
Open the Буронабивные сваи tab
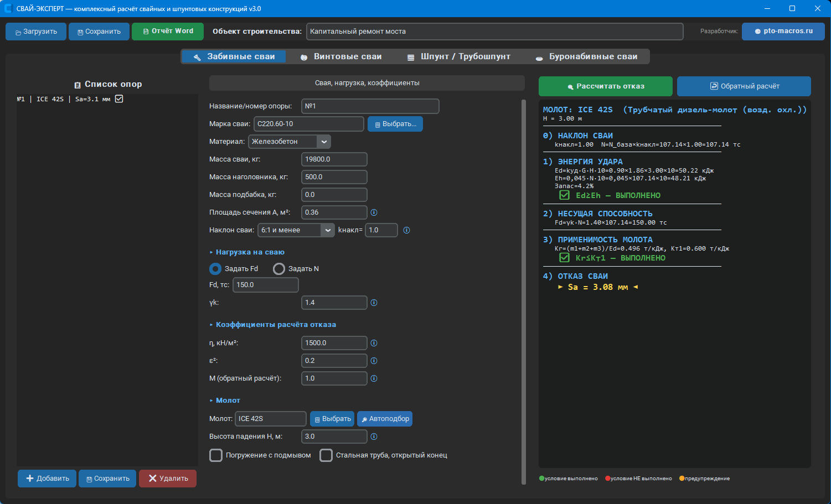[x=586, y=56]
